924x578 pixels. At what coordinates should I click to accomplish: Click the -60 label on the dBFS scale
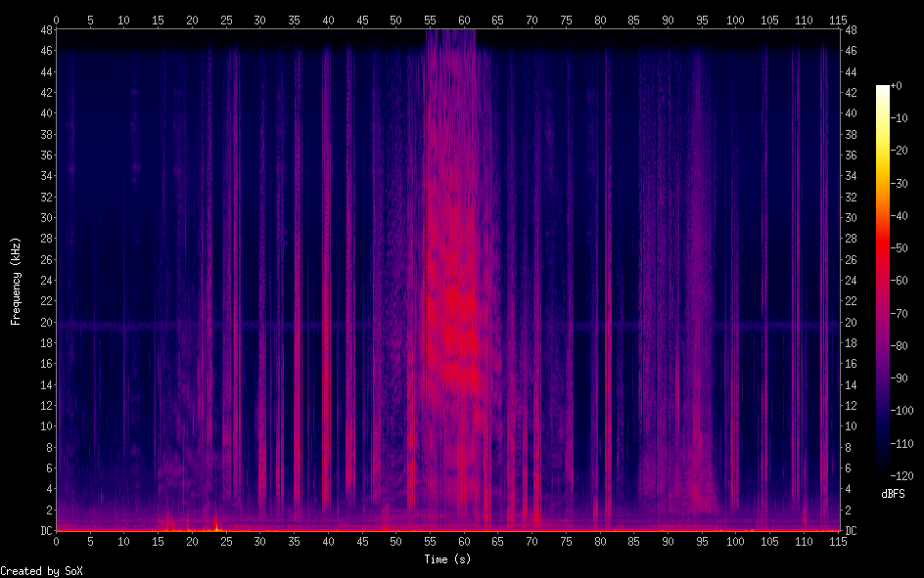tap(904, 281)
